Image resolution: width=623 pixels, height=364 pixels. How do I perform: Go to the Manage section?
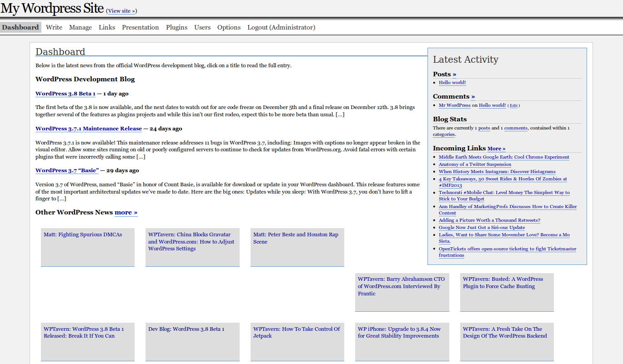(x=80, y=27)
